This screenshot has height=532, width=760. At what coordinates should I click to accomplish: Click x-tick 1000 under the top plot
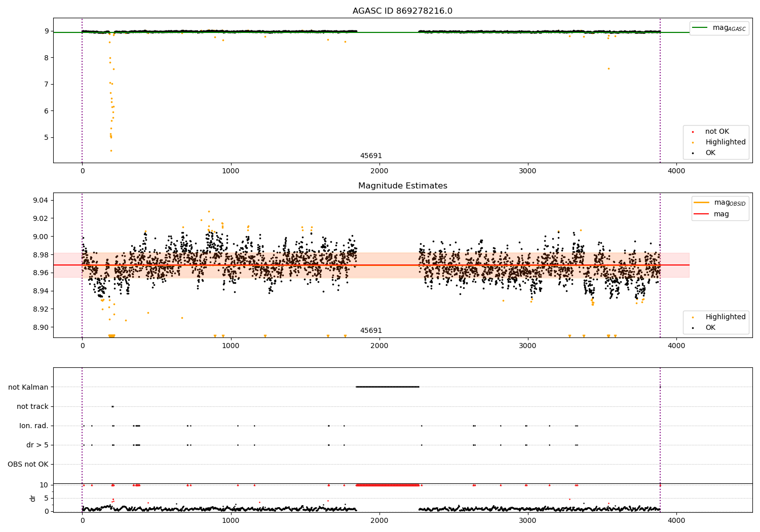(231, 171)
